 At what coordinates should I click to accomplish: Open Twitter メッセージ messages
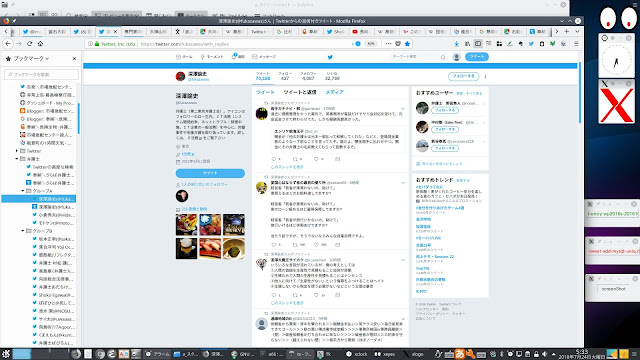coord(264,57)
